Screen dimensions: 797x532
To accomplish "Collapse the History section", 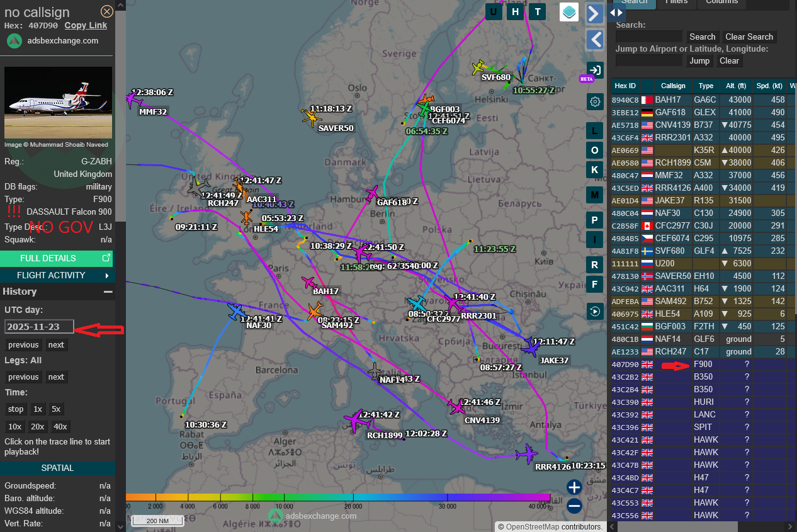I will (108, 291).
